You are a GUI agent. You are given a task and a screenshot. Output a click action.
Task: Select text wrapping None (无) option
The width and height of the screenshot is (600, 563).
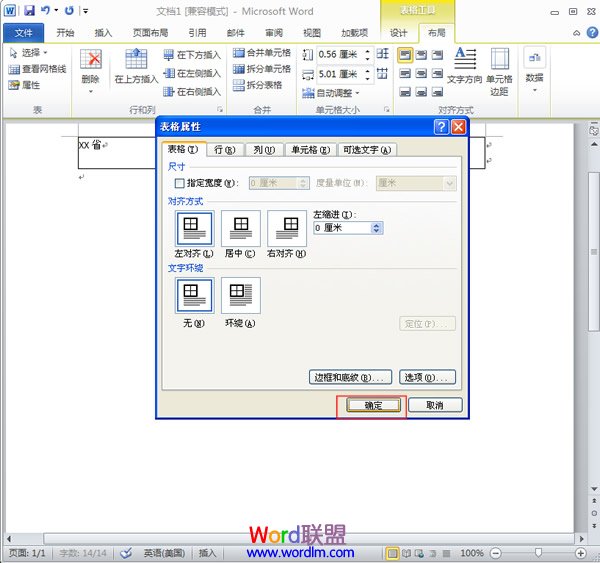(194, 295)
